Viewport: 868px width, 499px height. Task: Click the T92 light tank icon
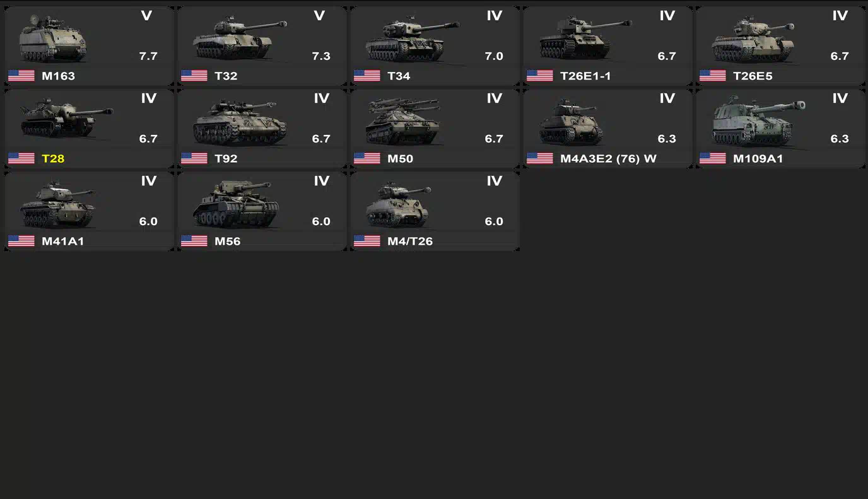(240, 122)
